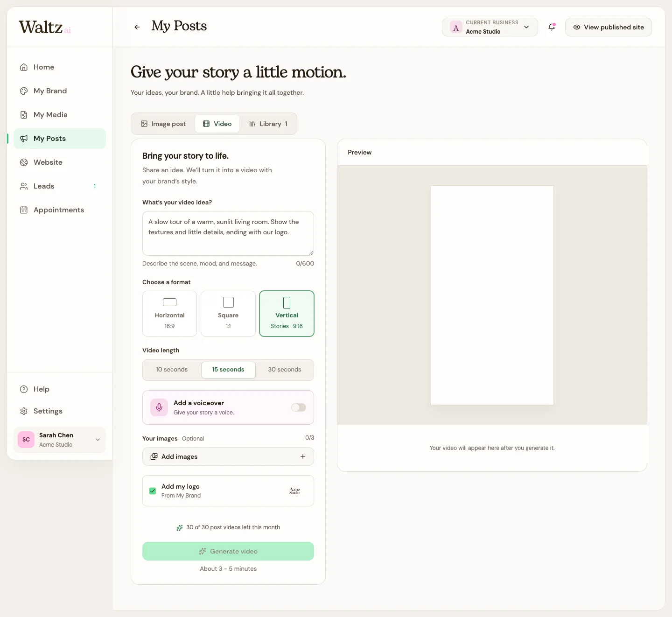Choose 30 seconds video length

coord(285,370)
